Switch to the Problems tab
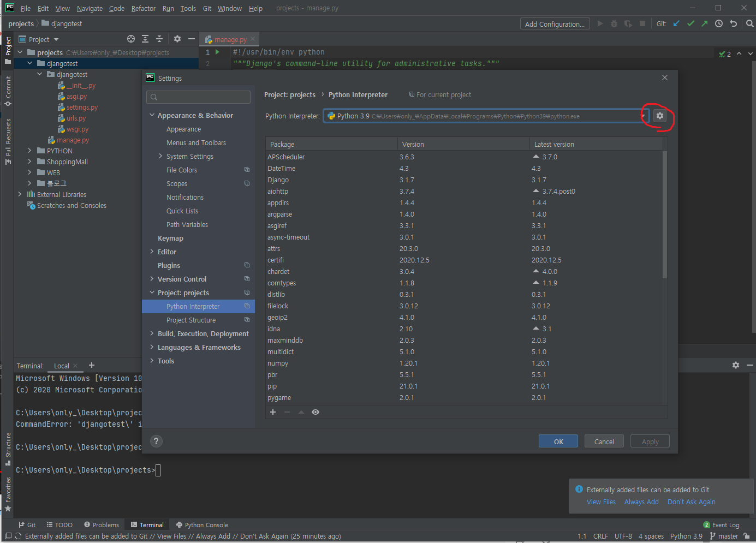Viewport: 756px width, 543px height. point(102,525)
